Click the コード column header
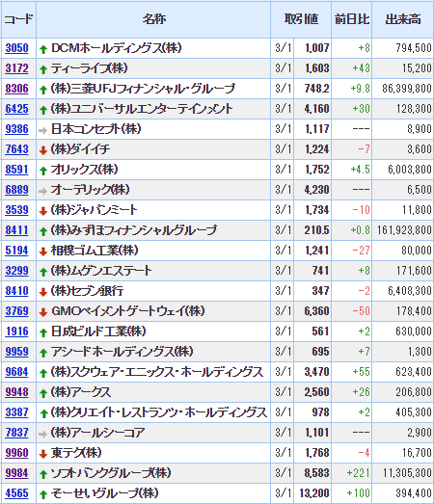The height and width of the screenshot is (504, 434). tap(18, 19)
